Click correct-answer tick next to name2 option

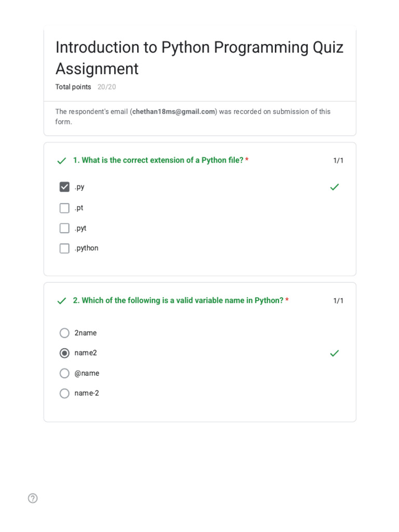point(335,353)
